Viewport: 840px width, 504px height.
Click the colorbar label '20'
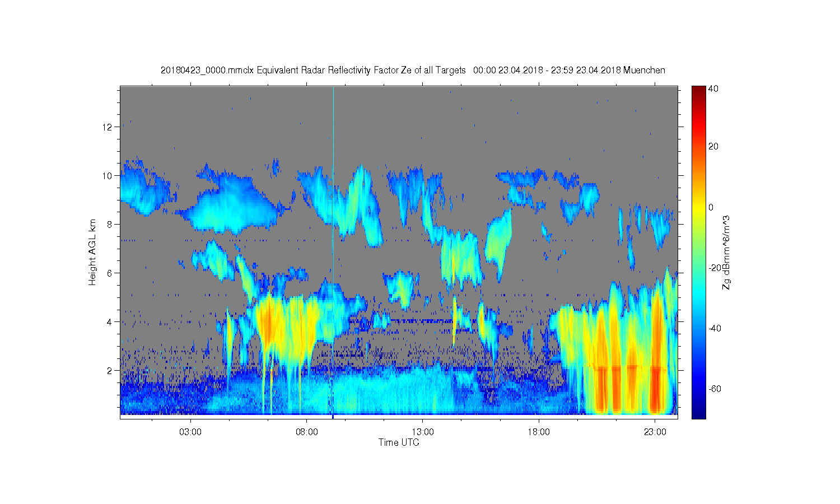pyautogui.click(x=713, y=147)
